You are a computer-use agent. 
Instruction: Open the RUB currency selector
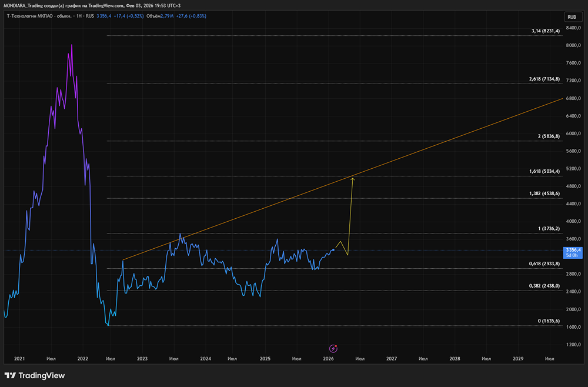point(571,17)
